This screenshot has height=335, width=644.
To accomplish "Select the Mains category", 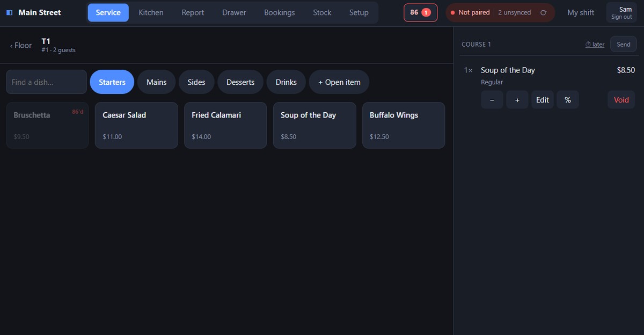I will point(157,82).
